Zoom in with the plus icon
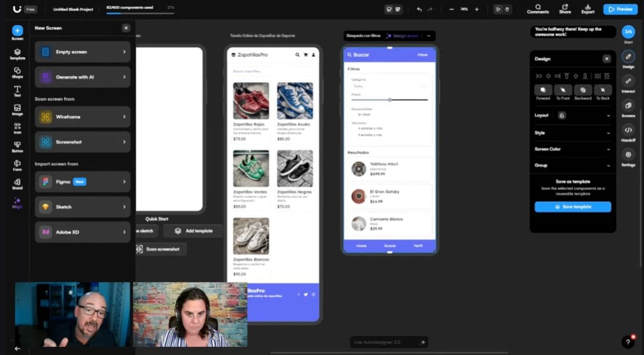Image resolution: width=644 pixels, height=355 pixels. point(477,9)
